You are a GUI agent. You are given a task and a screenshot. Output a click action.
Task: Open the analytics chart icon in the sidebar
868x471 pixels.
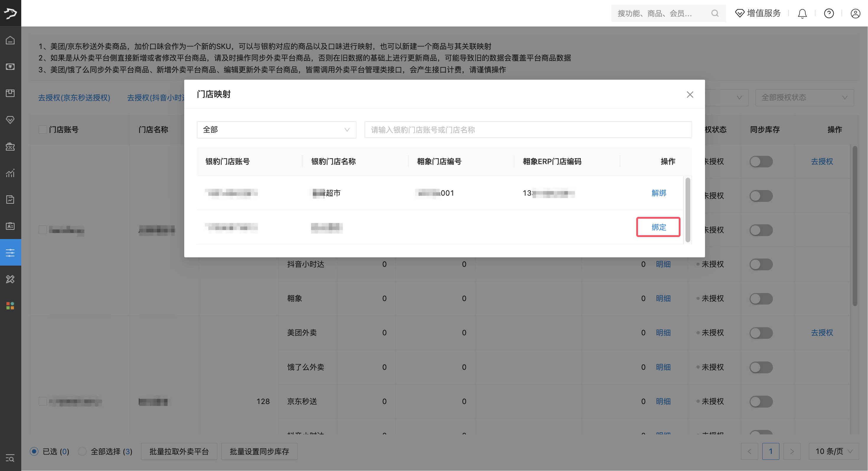tap(10, 173)
